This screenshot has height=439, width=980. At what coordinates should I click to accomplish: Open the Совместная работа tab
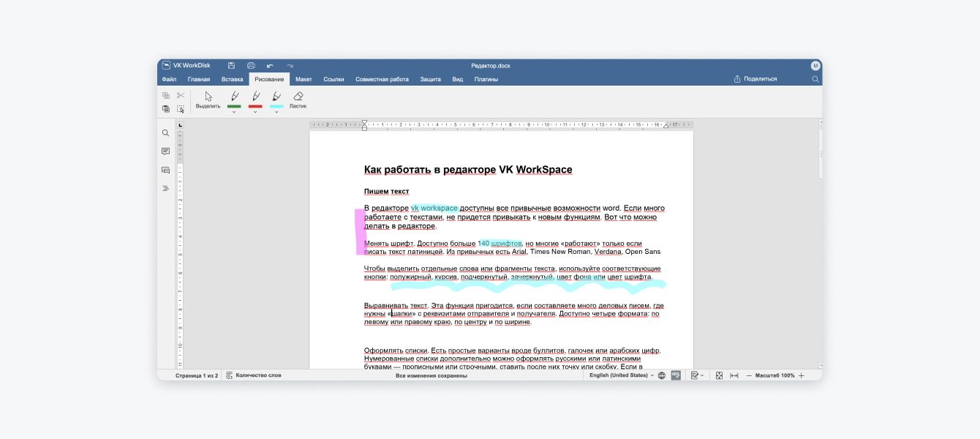coord(382,79)
